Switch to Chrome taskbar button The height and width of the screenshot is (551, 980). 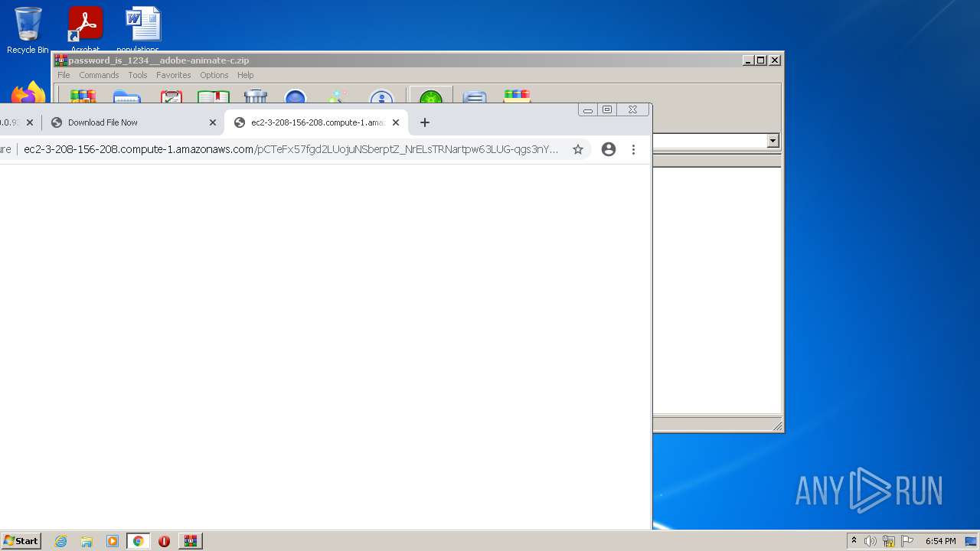(x=138, y=541)
